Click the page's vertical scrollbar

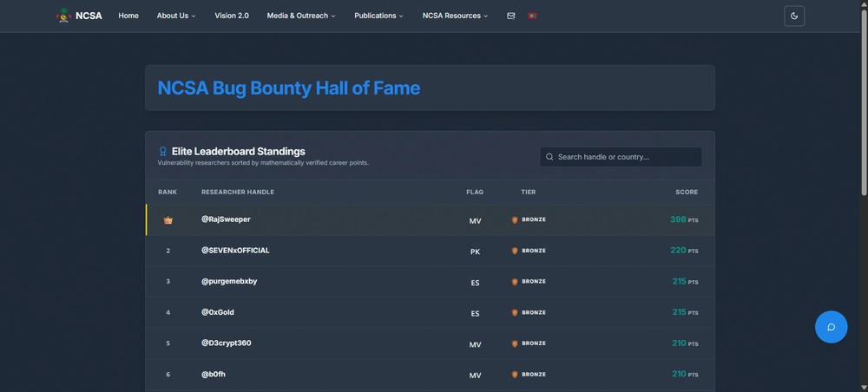[864, 102]
